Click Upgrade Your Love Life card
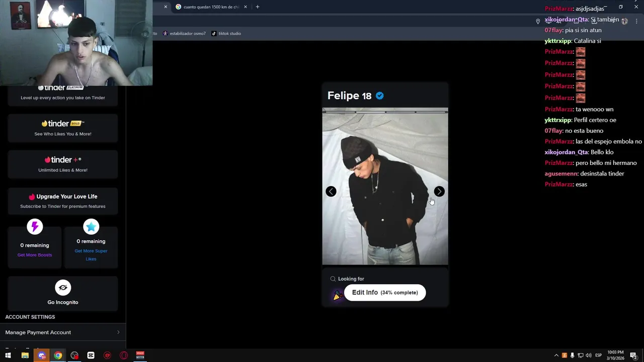The width and height of the screenshot is (644, 362). pos(63,201)
